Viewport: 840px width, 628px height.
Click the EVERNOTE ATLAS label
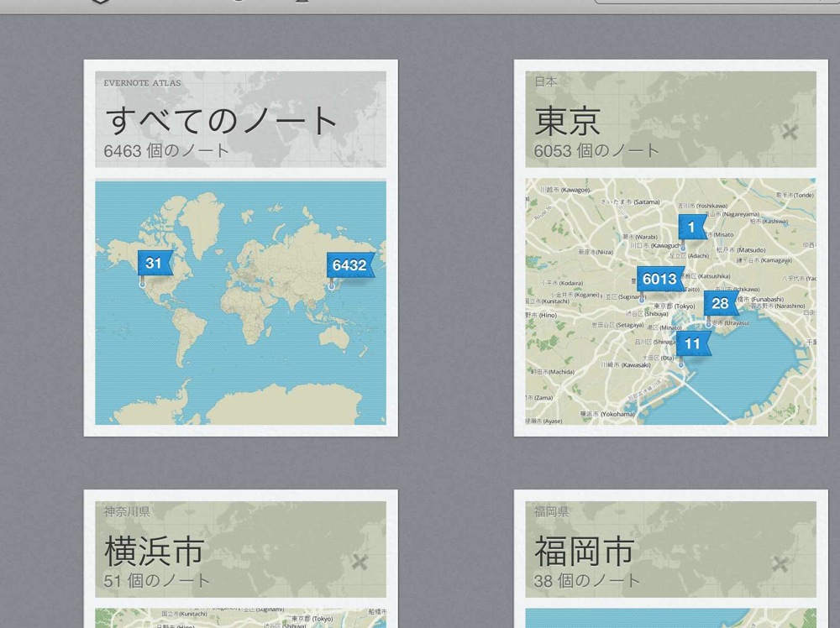tap(142, 83)
